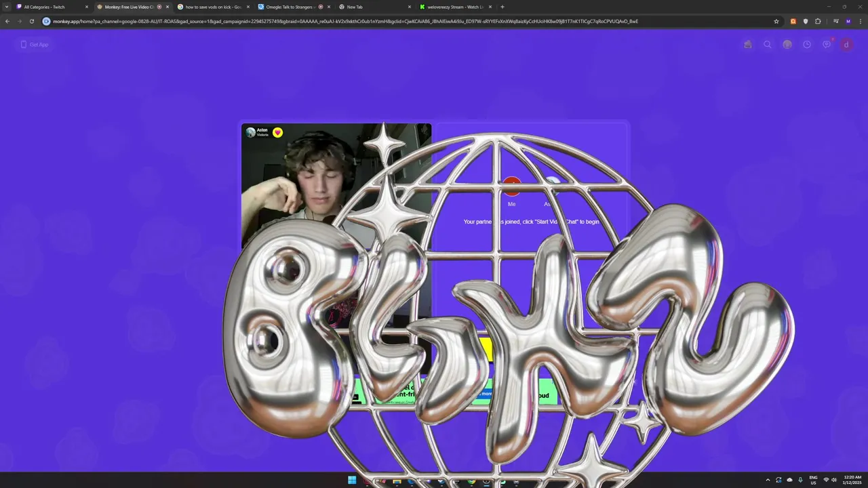Close the New Tab tab
Viewport: 868px width, 488px height.
coord(410,7)
